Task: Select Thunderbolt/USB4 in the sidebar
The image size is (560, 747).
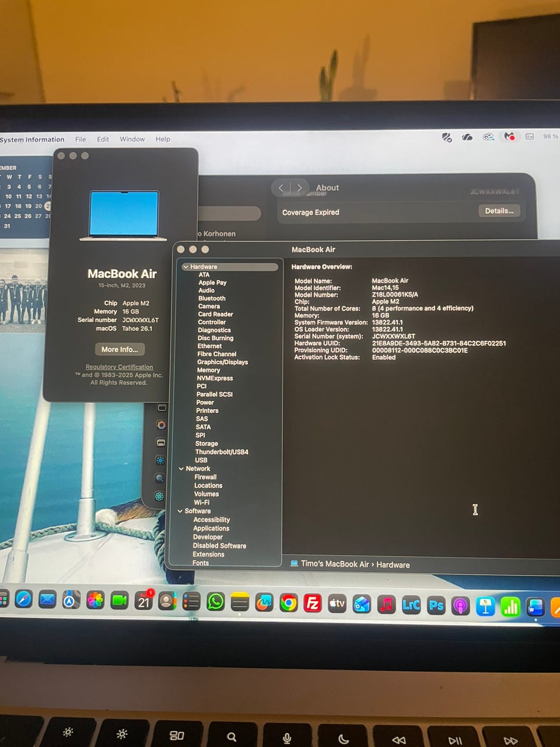Action: tap(222, 452)
